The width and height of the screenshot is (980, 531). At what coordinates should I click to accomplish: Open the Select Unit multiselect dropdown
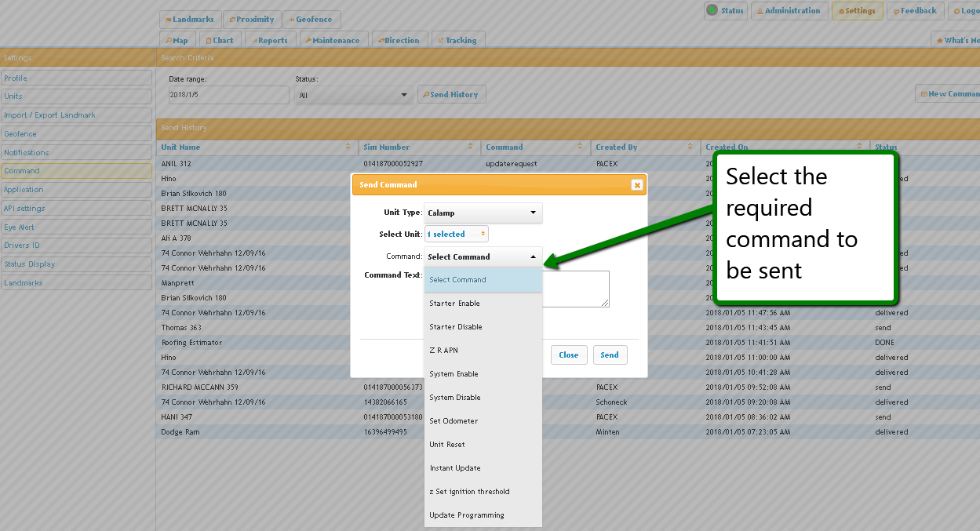coord(457,234)
